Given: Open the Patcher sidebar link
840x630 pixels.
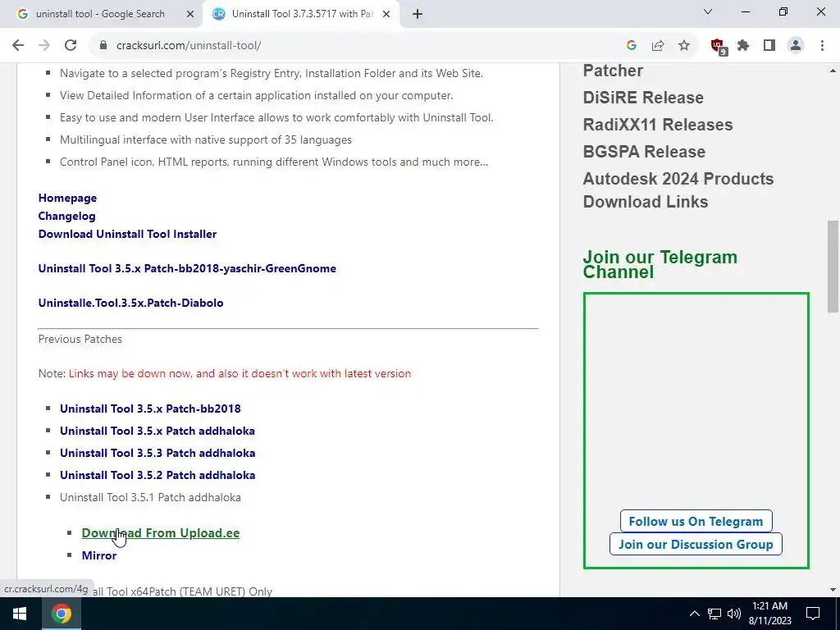Looking at the screenshot, I should (613, 71).
